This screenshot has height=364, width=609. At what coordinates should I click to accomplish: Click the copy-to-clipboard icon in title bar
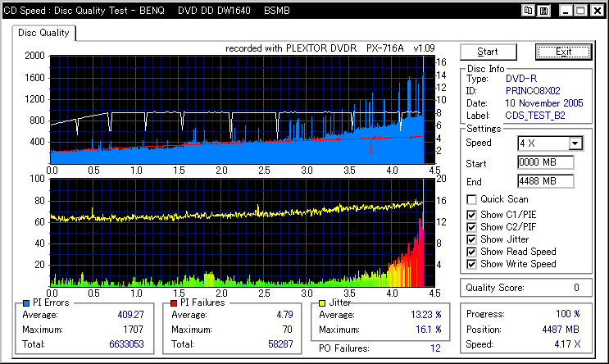(x=529, y=11)
